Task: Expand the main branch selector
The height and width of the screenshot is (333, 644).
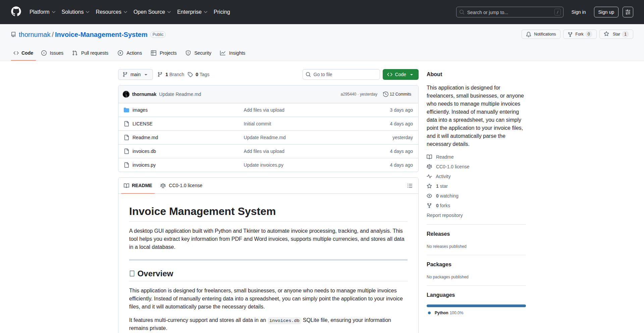Action: point(135,74)
